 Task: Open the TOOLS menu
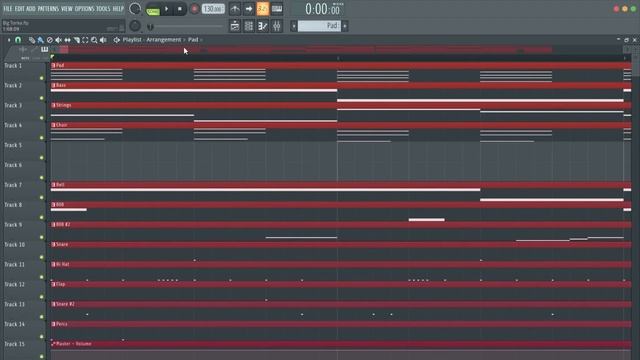coord(103,9)
